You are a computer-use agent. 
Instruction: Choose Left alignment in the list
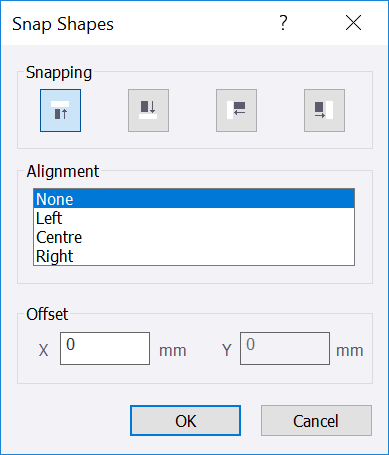pos(194,218)
